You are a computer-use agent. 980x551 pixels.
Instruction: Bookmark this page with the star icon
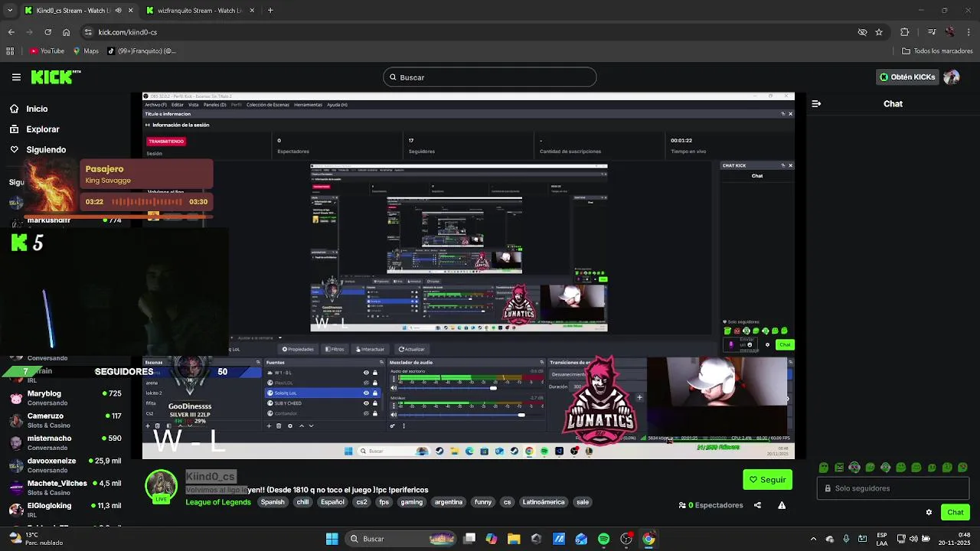click(x=879, y=32)
